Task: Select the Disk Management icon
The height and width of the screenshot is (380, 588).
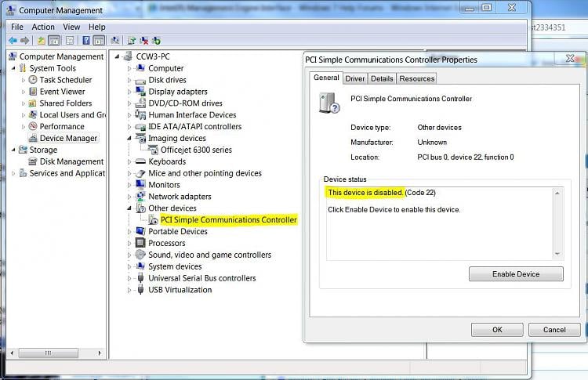Action: (33, 161)
